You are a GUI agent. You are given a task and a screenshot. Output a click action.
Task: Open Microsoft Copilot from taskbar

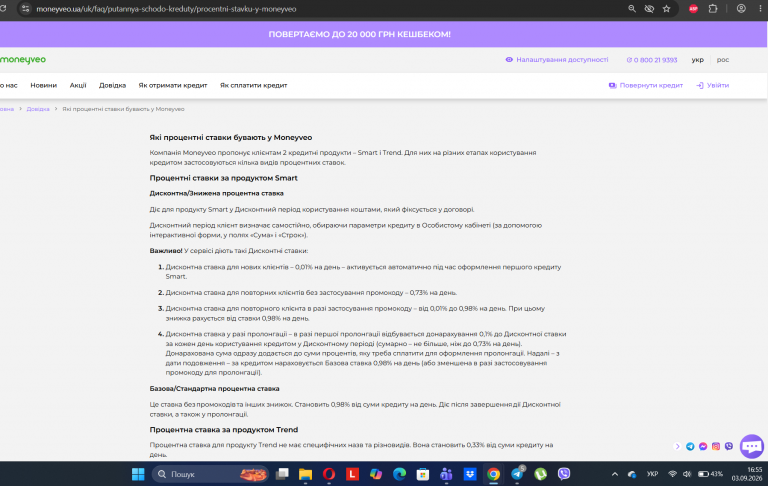coord(376,474)
